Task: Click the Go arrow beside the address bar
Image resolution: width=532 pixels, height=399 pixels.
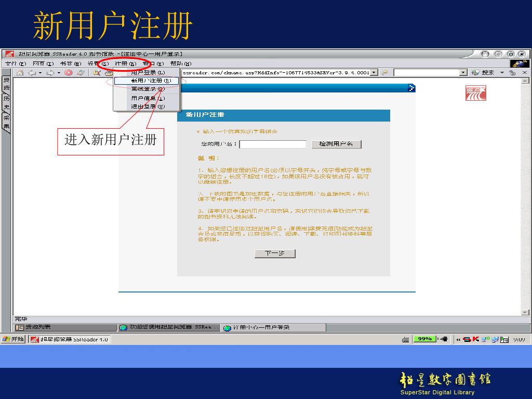Action: pos(385,73)
